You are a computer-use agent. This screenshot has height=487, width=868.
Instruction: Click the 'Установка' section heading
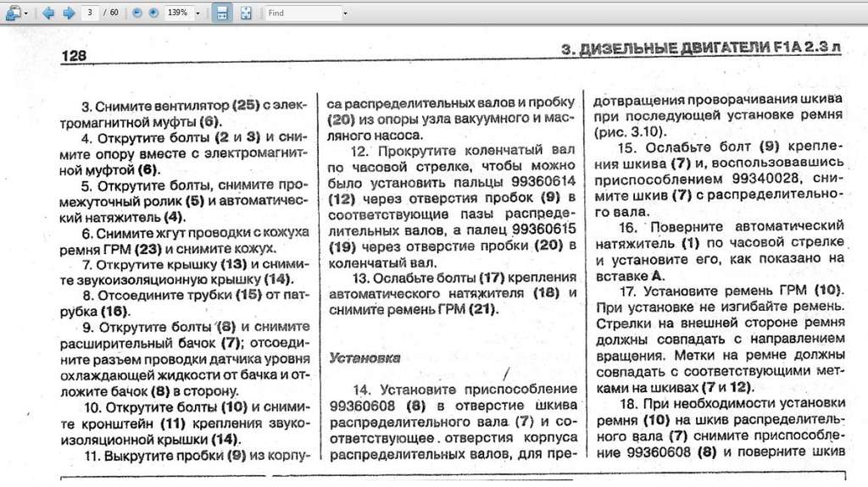364,358
